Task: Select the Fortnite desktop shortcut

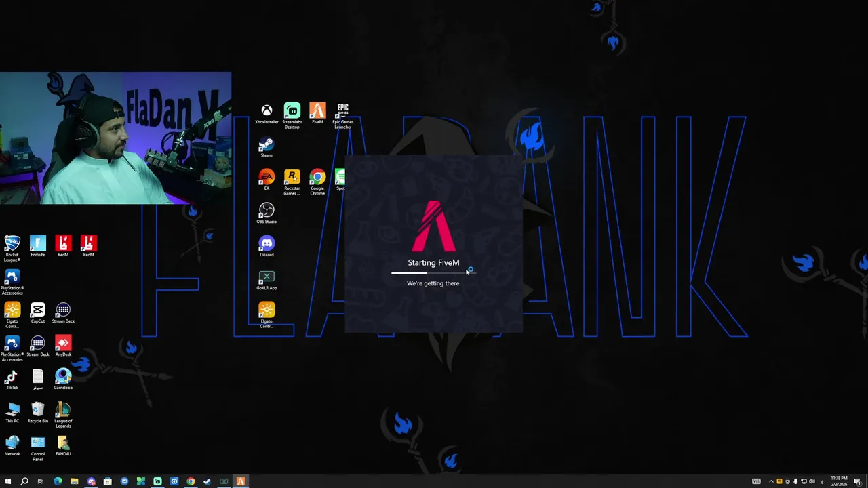Action: 37,245
